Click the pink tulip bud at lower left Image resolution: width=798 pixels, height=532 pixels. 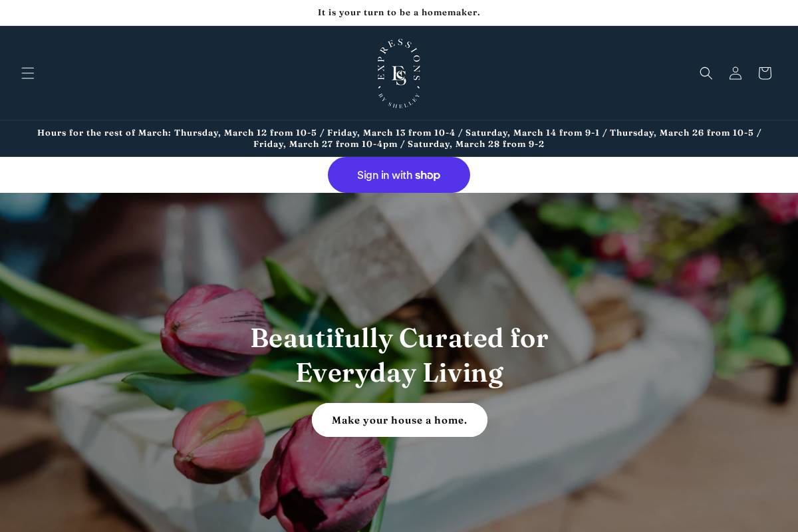click(x=218, y=442)
